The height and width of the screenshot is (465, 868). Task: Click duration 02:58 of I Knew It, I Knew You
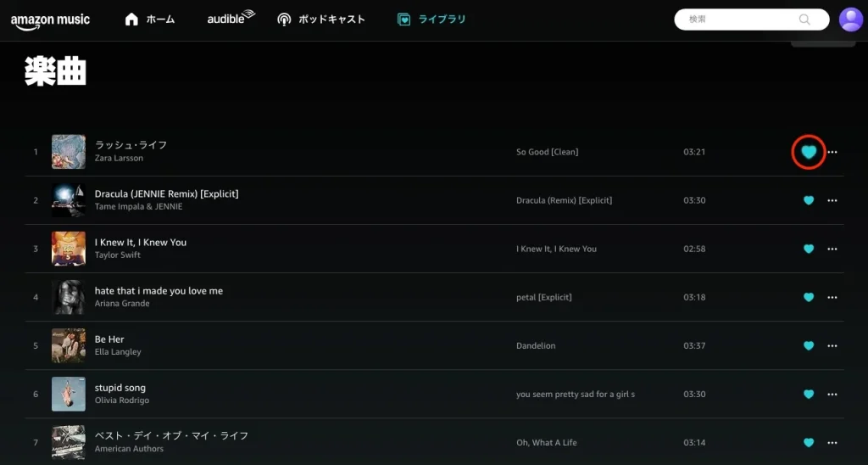click(694, 249)
